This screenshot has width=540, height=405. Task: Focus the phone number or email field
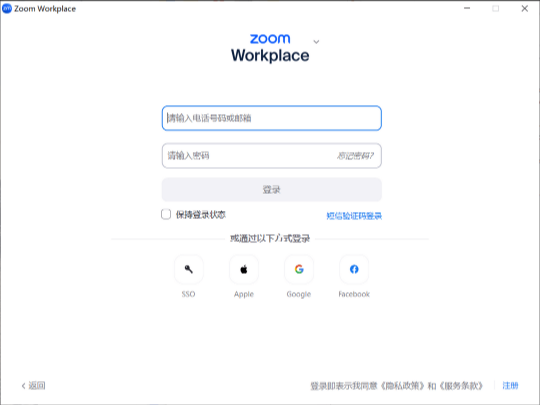point(272,118)
